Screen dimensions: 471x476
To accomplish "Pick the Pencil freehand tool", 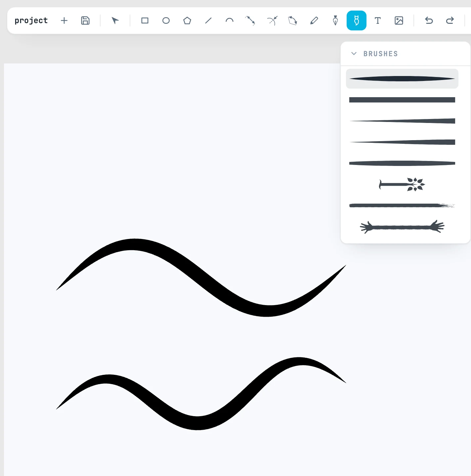I will (x=314, y=20).
